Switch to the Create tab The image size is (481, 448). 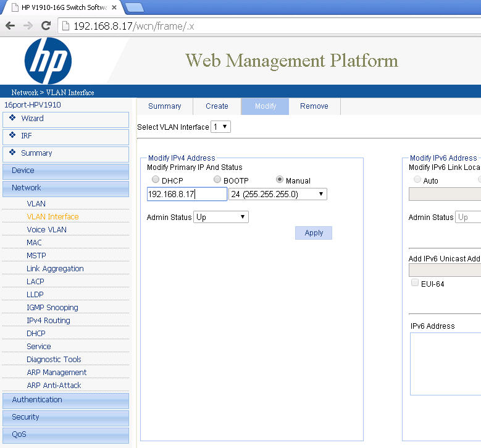217,106
